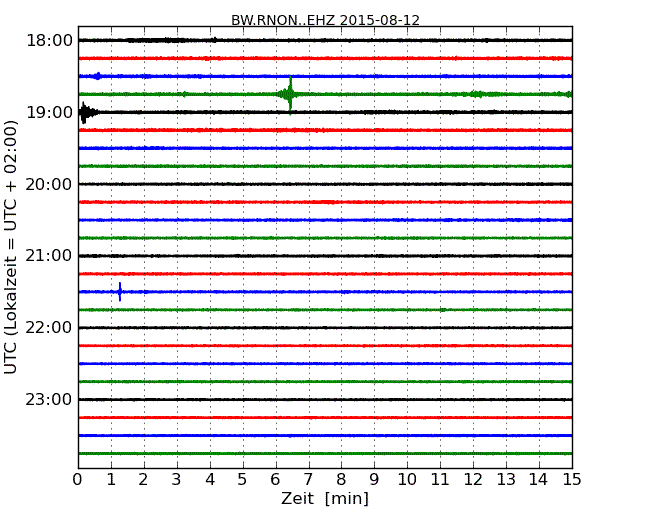Click the x-axis tick label 14
650x520 pixels.
coord(538,480)
